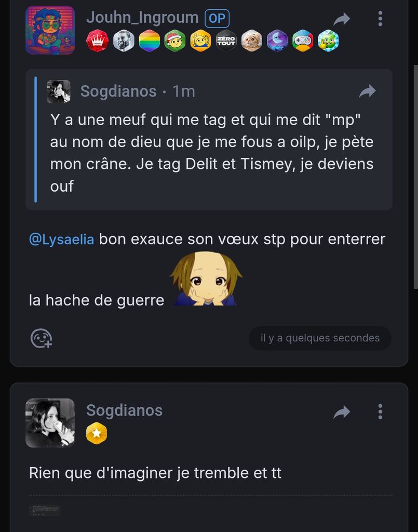The image size is (418, 532).
Task: Add an emoji reaction to Jouhn_Ingroum's post
Action: tap(41, 338)
